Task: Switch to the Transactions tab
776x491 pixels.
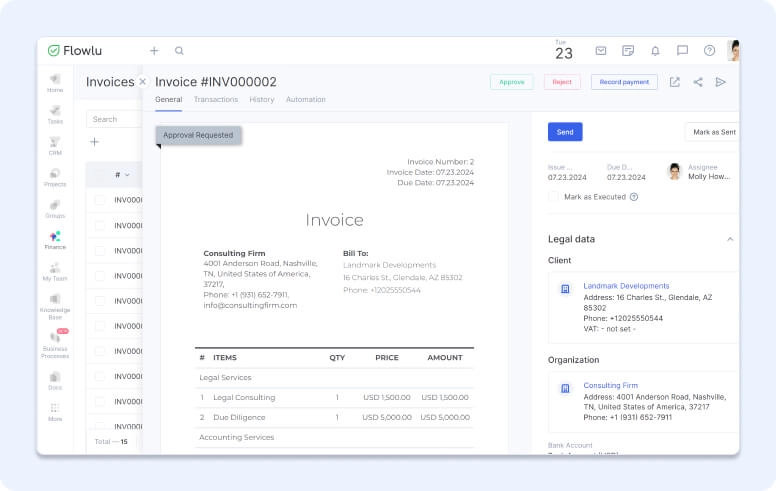Action: point(216,99)
